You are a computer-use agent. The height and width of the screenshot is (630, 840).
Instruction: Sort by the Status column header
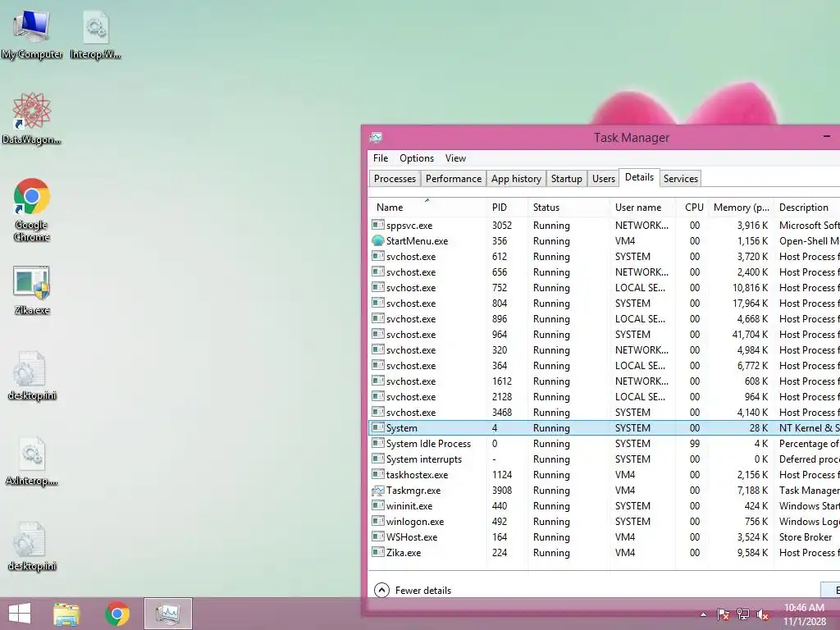(x=568, y=208)
